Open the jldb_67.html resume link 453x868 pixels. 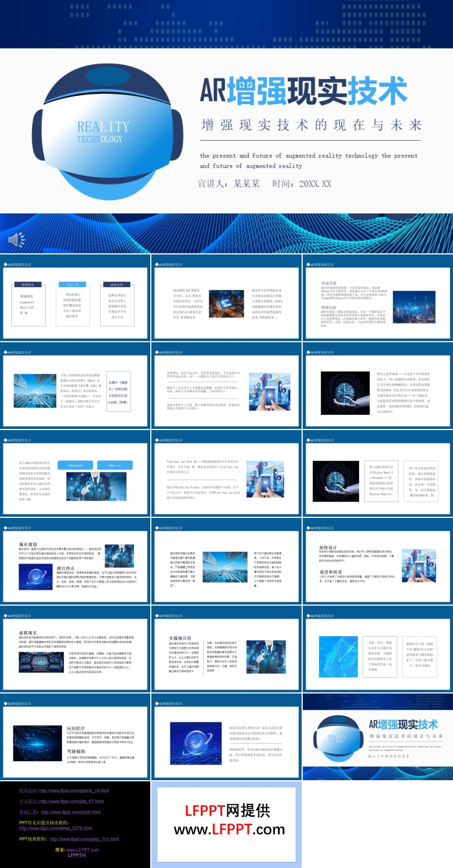click(69, 801)
